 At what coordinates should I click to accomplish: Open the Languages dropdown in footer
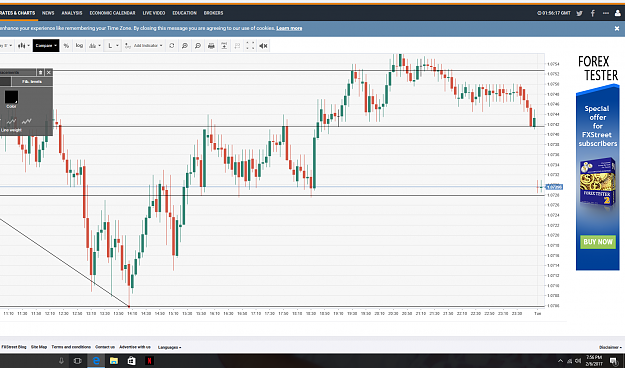pyautogui.click(x=169, y=348)
